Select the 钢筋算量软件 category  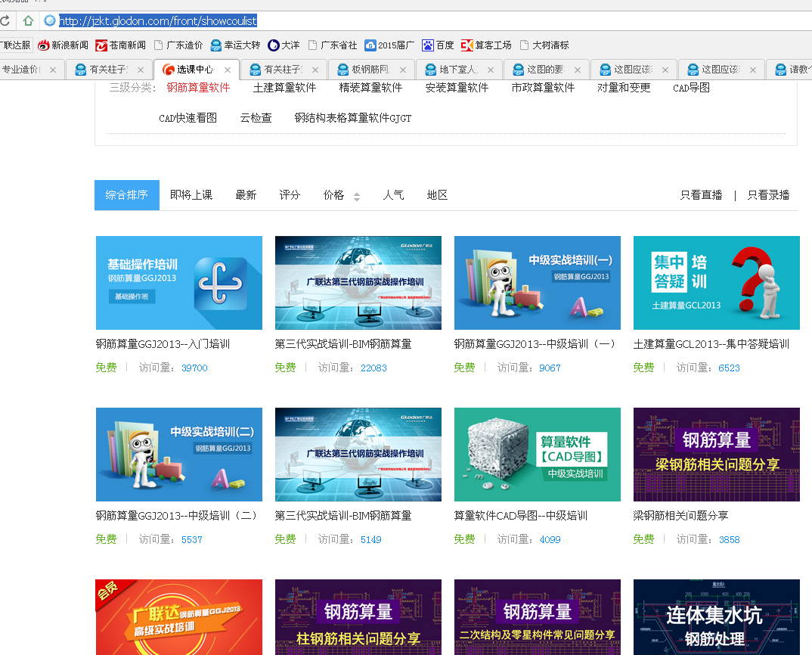point(198,88)
